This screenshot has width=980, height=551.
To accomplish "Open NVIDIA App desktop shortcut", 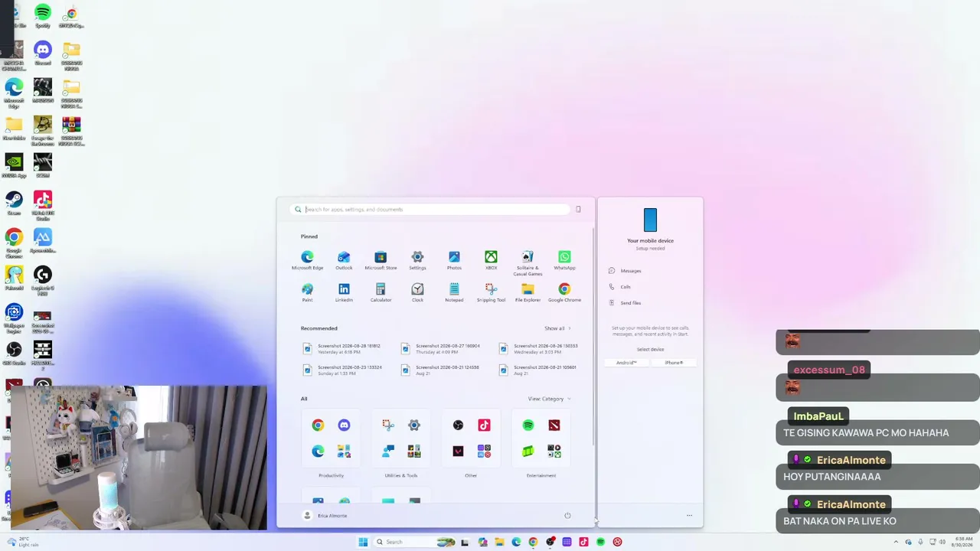I will (x=14, y=165).
